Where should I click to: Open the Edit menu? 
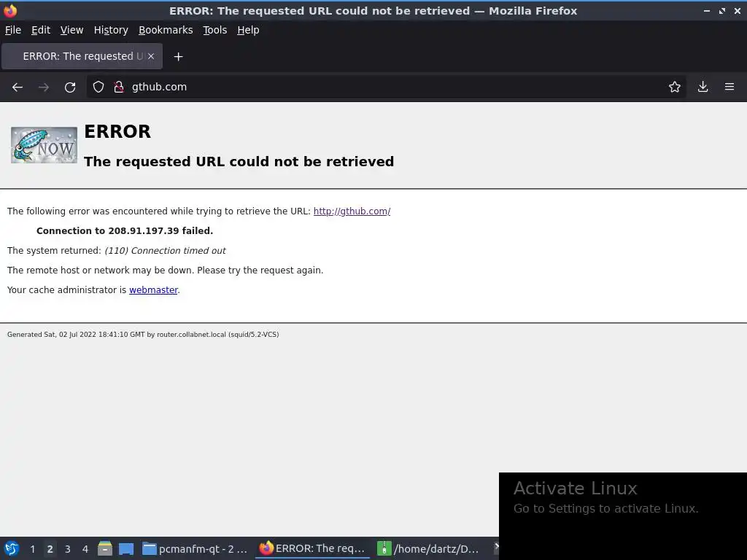(41, 30)
